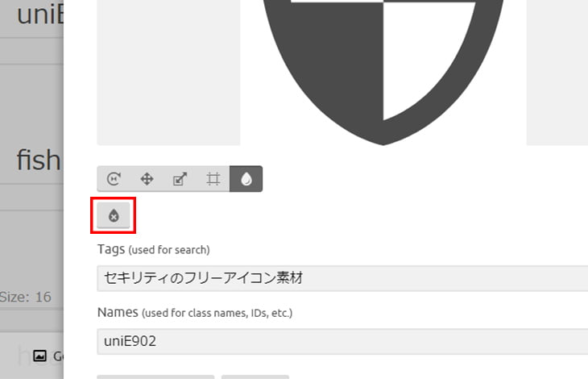Select the fish set in the background

38,160
